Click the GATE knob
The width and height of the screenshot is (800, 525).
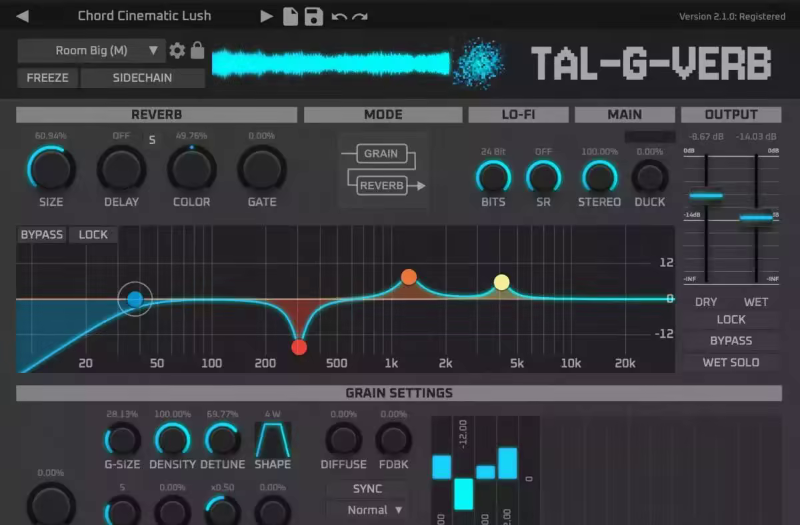tap(262, 169)
